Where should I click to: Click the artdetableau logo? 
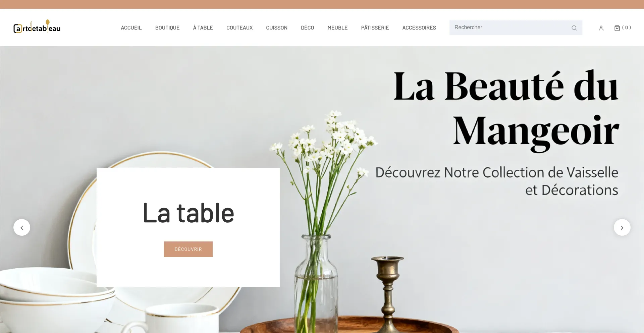tap(37, 26)
